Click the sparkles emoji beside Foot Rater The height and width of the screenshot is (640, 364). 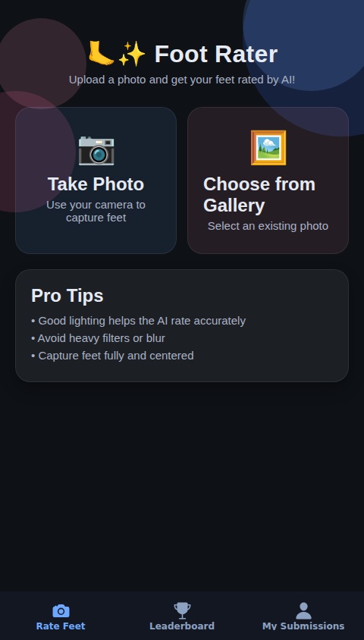131,54
